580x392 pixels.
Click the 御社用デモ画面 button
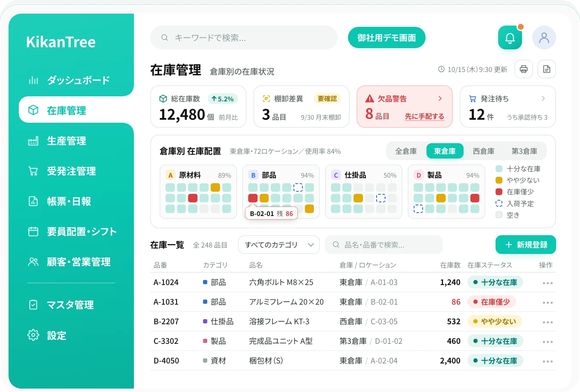point(387,37)
